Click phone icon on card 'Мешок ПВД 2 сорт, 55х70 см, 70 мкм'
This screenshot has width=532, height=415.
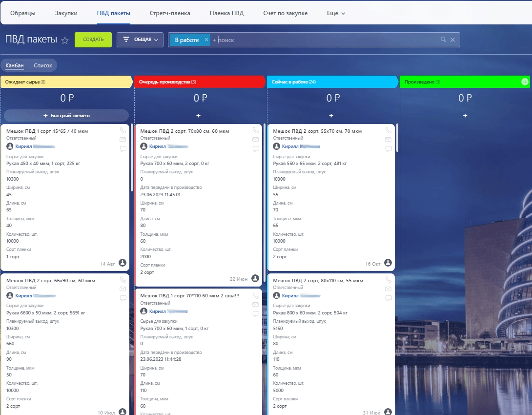388,130
